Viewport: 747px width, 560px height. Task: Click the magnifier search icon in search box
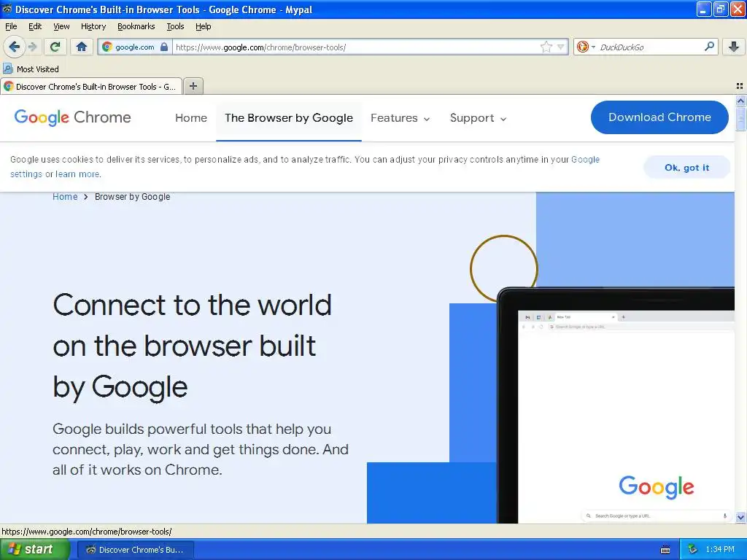point(709,47)
